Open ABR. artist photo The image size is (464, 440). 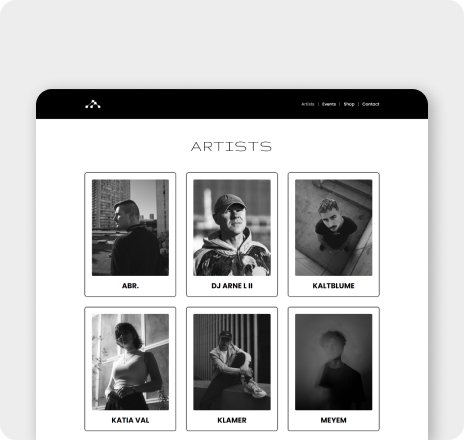pyautogui.click(x=130, y=228)
